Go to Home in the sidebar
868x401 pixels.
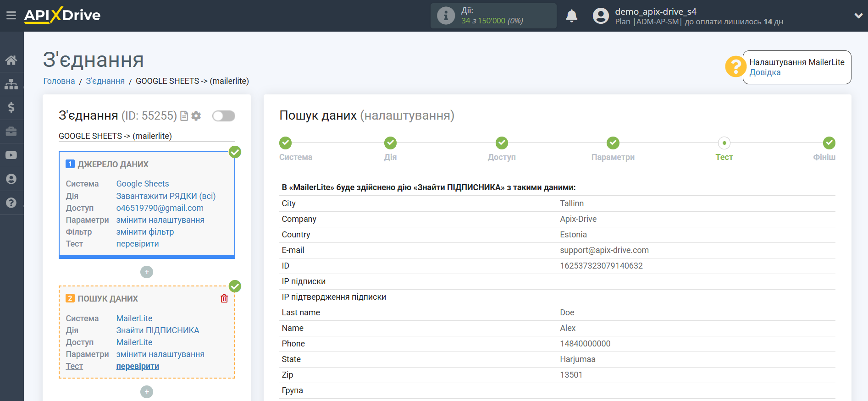tap(11, 60)
